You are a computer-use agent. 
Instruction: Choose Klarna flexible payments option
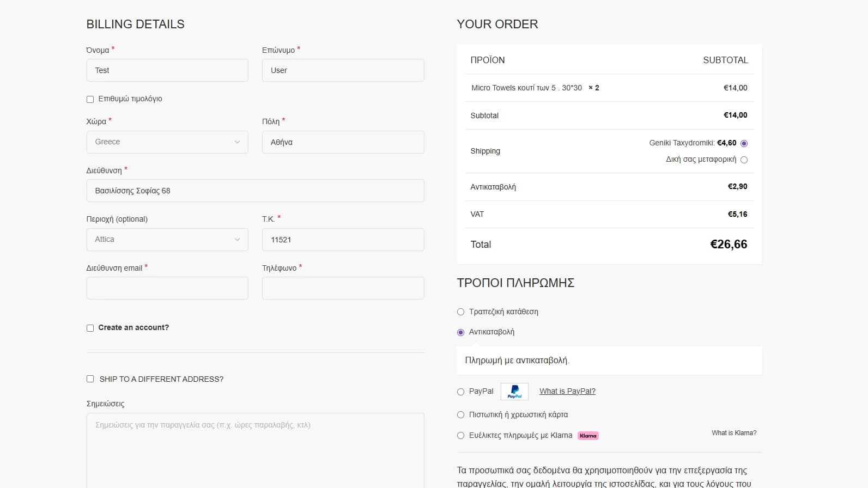[460, 436]
